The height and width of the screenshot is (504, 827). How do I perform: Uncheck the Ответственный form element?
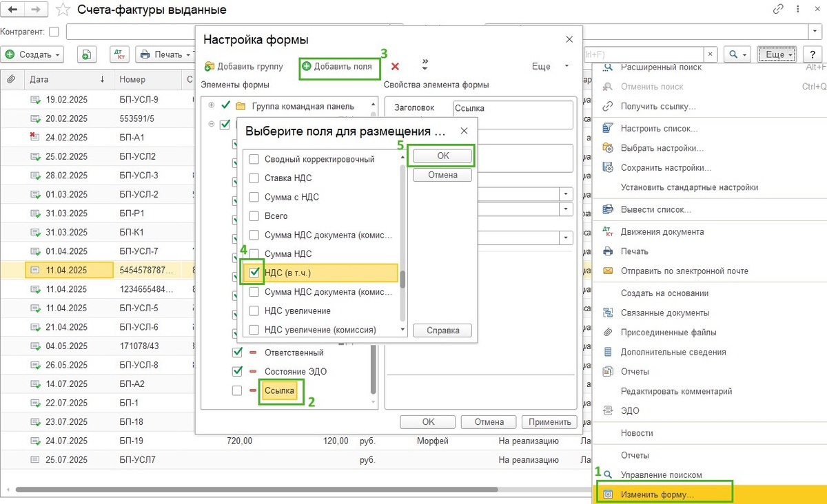point(238,353)
